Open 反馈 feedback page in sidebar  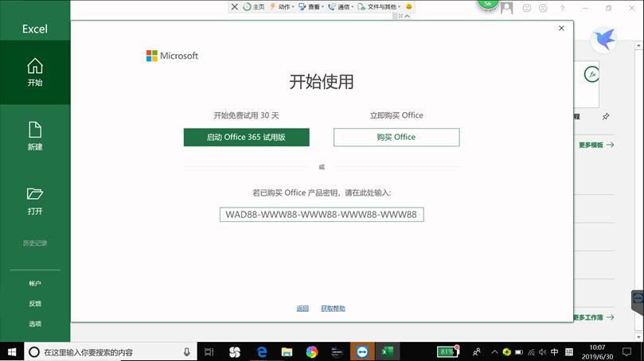[x=35, y=304]
